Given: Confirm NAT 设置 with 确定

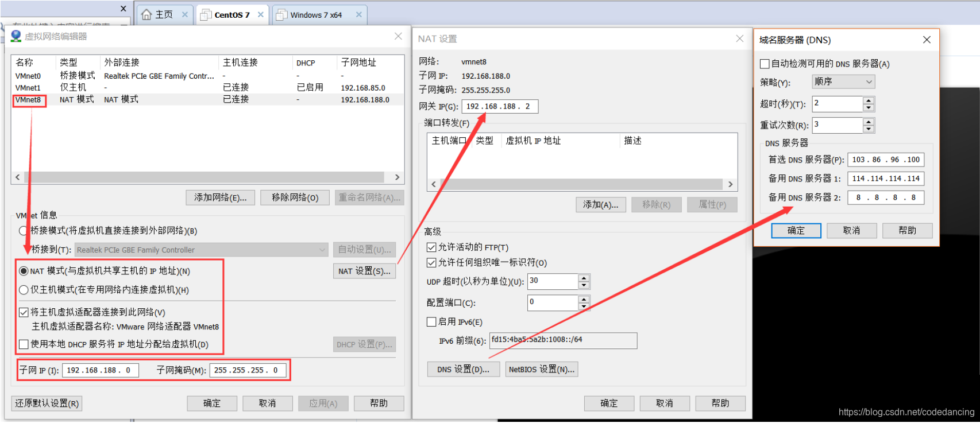Looking at the screenshot, I should pyautogui.click(x=609, y=403).
